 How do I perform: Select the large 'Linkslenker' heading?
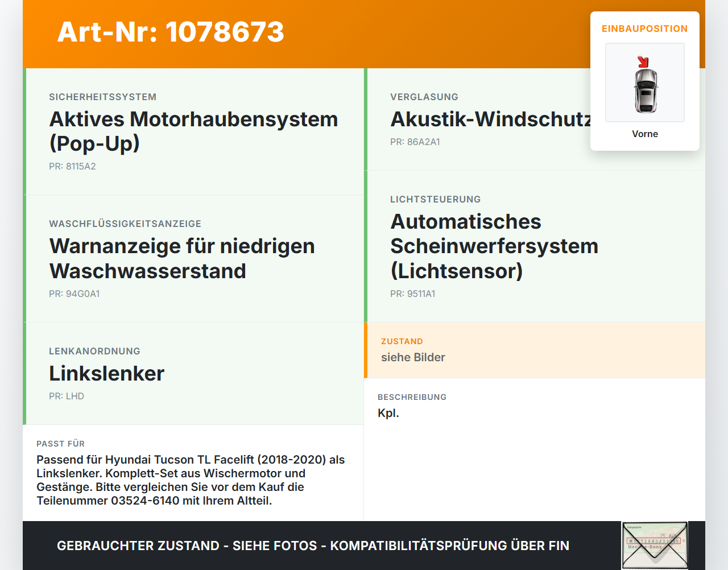[x=107, y=373]
